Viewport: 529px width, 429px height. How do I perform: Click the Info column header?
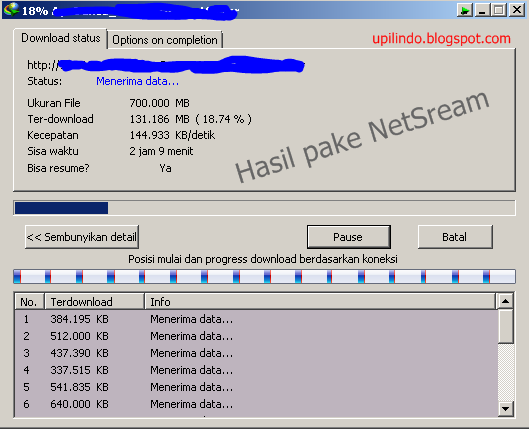point(320,302)
